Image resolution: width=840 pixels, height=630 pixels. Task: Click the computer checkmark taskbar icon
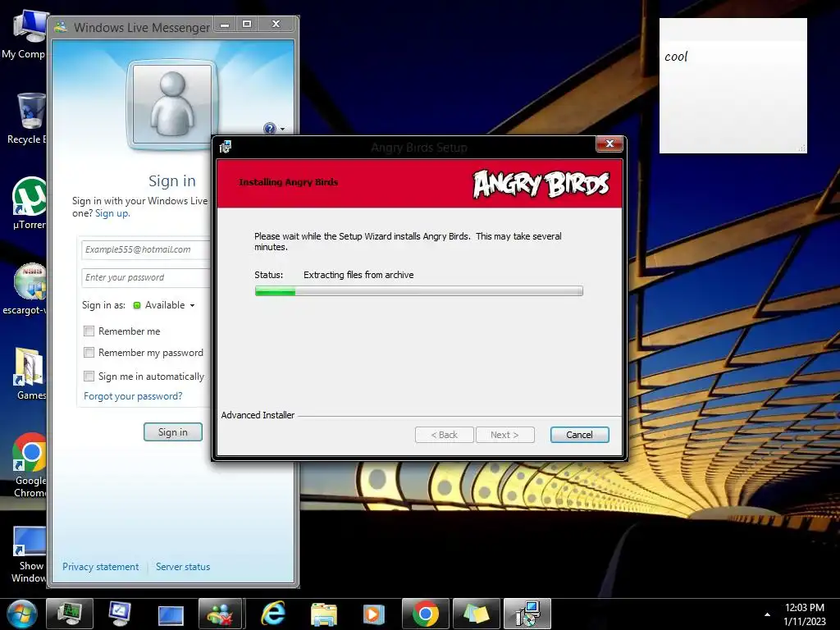tap(120, 614)
